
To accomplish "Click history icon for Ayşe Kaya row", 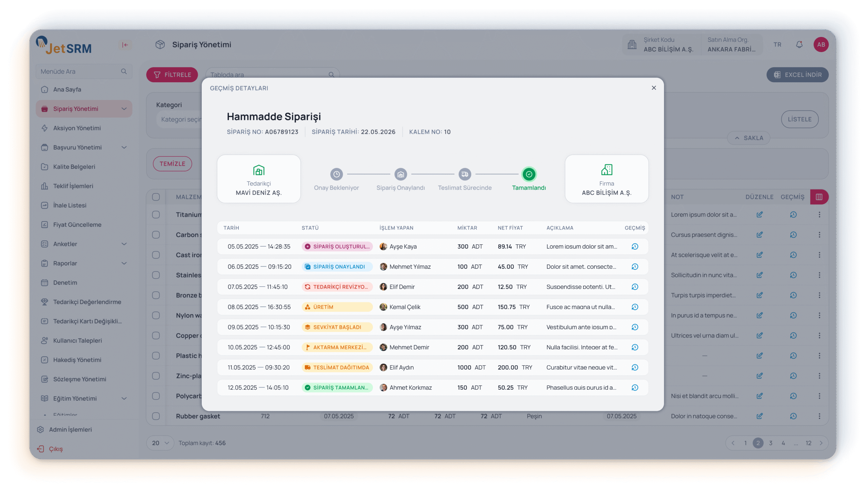I will [635, 247].
